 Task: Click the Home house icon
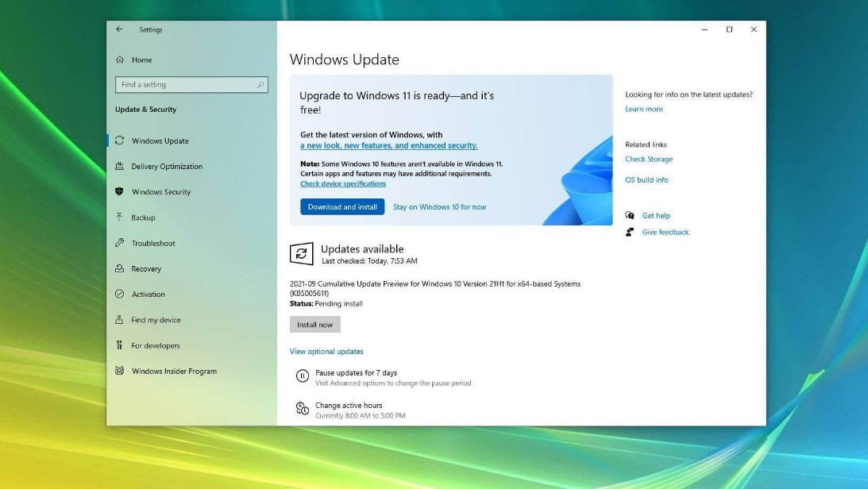click(120, 60)
